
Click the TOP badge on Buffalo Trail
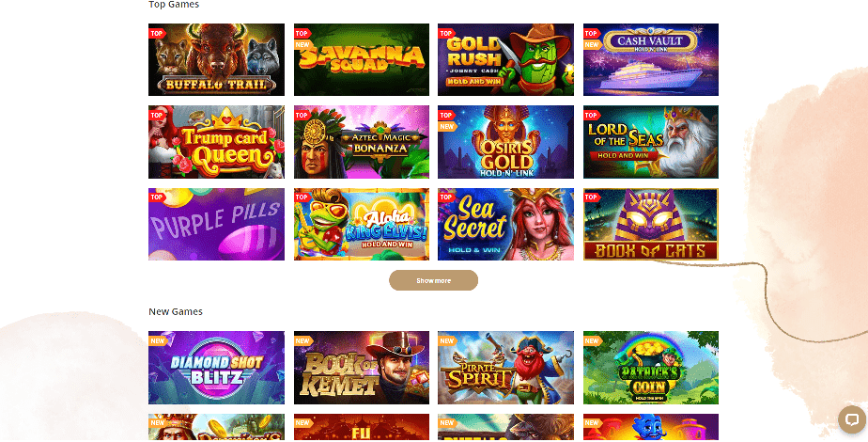tap(157, 33)
